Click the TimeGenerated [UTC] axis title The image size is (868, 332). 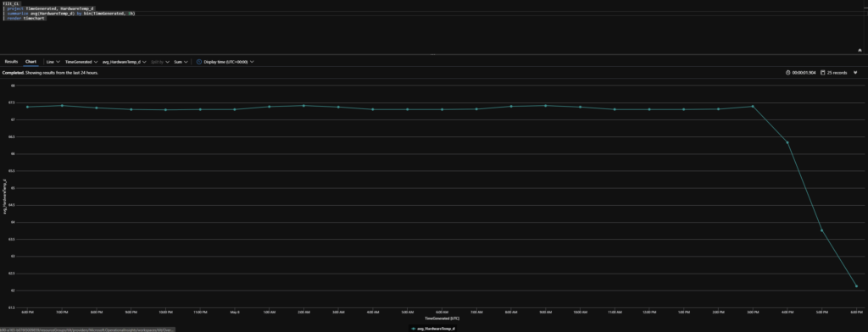click(x=442, y=318)
